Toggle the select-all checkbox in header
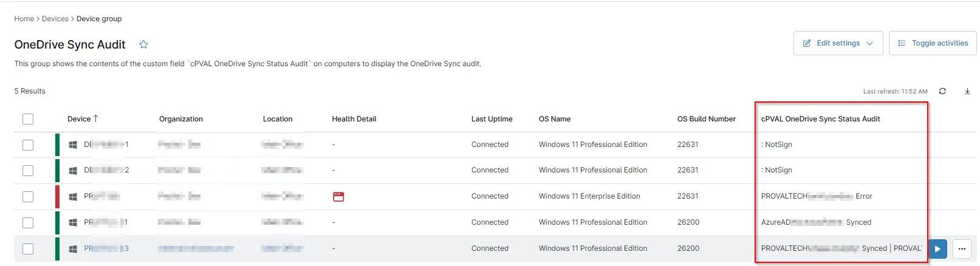The width and height of the screenshot is (980, 266). (28, 119)
